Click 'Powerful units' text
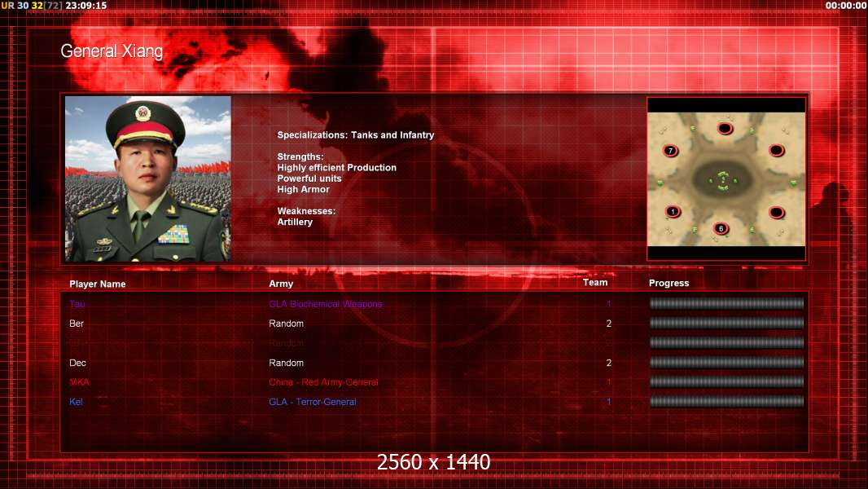The height and width of the screenshot is (489, 868). click(x=309, y=178)
